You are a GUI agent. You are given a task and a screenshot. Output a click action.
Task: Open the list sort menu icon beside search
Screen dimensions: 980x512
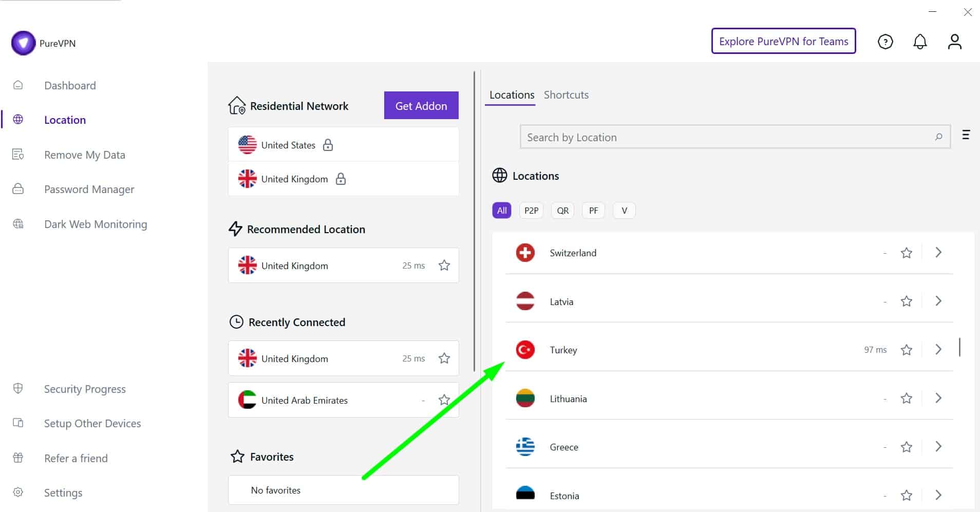966,135
